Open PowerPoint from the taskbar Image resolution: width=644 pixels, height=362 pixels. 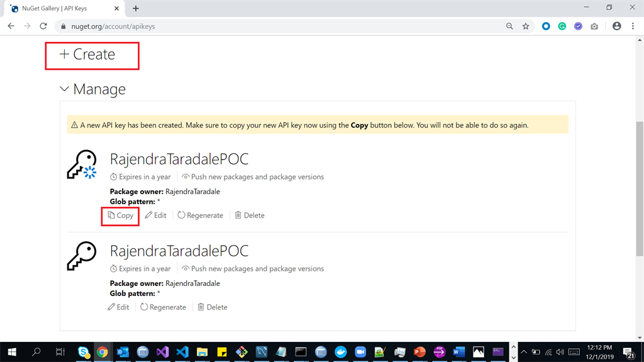pyautogui.click(x=419, y=352)
